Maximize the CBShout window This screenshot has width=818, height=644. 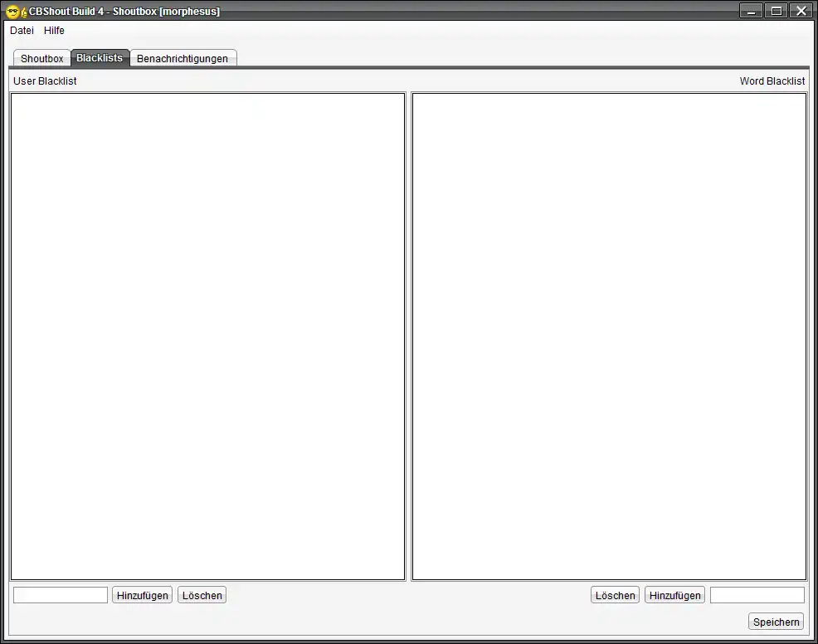click(777, 11)
